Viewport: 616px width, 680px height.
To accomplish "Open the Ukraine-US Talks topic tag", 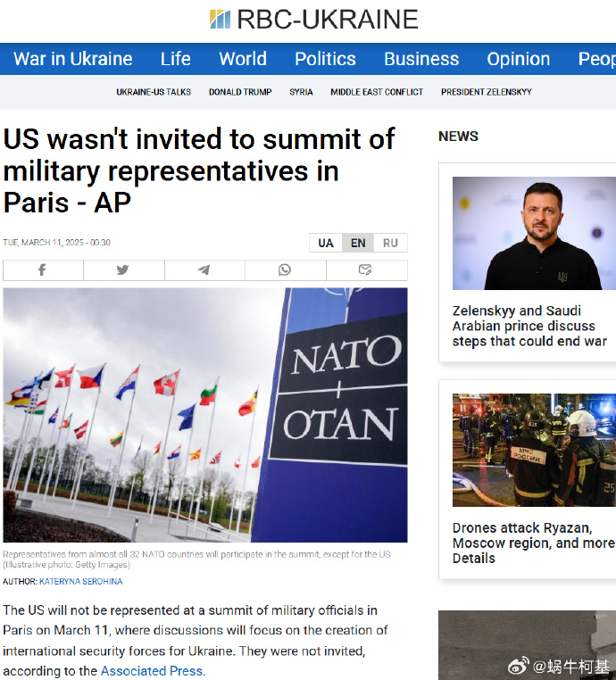I will point(154,92).
